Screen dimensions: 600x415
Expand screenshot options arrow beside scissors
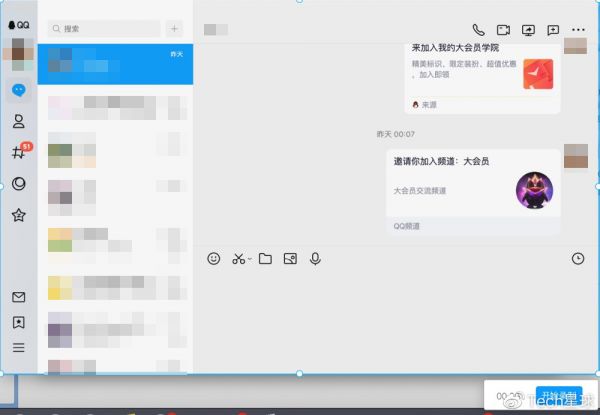click(x=249, y=260)
